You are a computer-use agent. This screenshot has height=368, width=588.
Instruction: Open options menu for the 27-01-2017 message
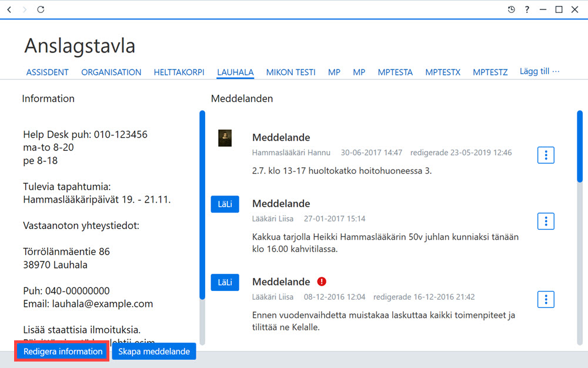click(546, 221)
